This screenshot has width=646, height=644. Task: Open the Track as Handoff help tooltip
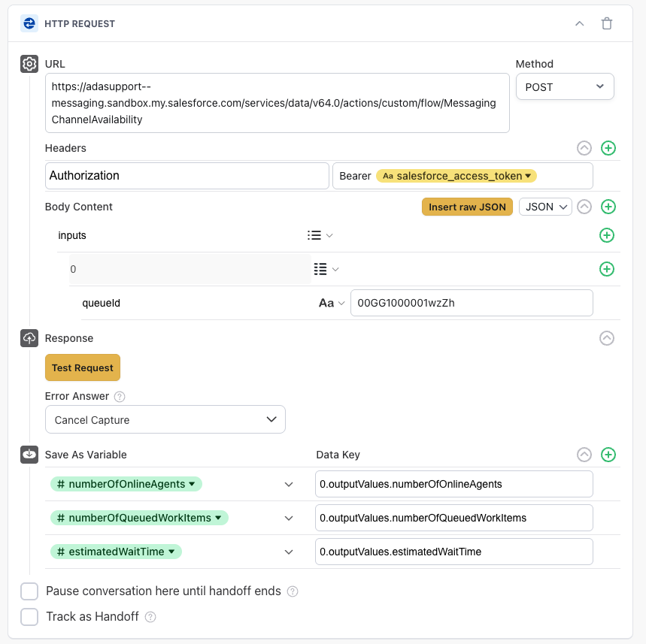[149, 616]
